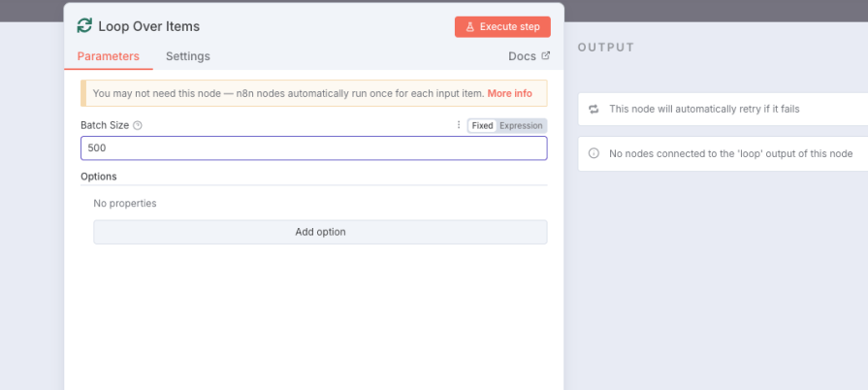Click the Loop Over Items node title
This screenshot has height=390, width=868.
(x=148, y=26)
